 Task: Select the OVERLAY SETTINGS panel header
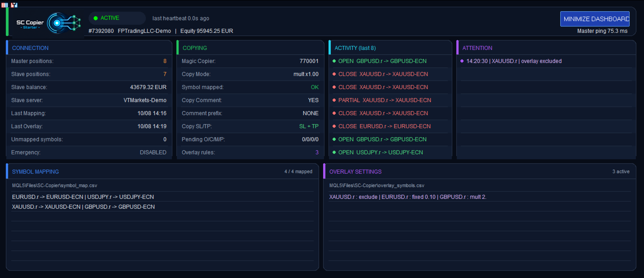pyautogui.click(x=356, y=172)
